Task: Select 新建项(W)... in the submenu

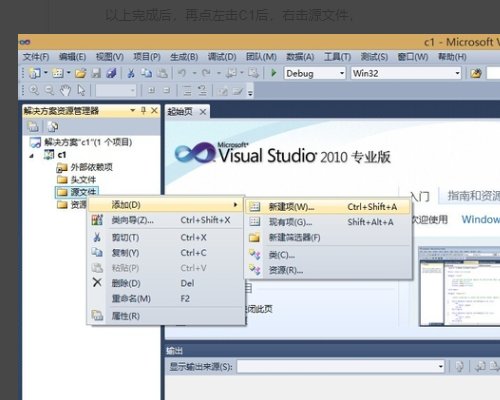Action: pos(328,207)
